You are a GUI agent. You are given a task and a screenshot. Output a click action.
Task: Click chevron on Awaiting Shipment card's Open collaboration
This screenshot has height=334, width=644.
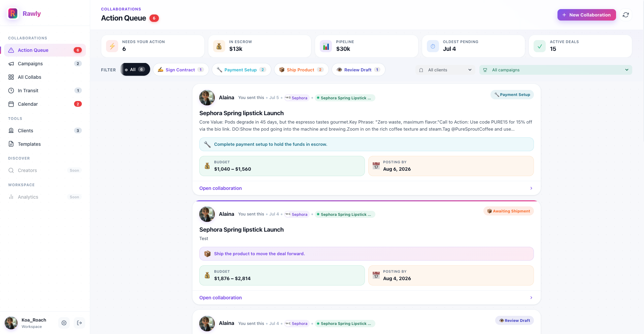pos(531,298)
